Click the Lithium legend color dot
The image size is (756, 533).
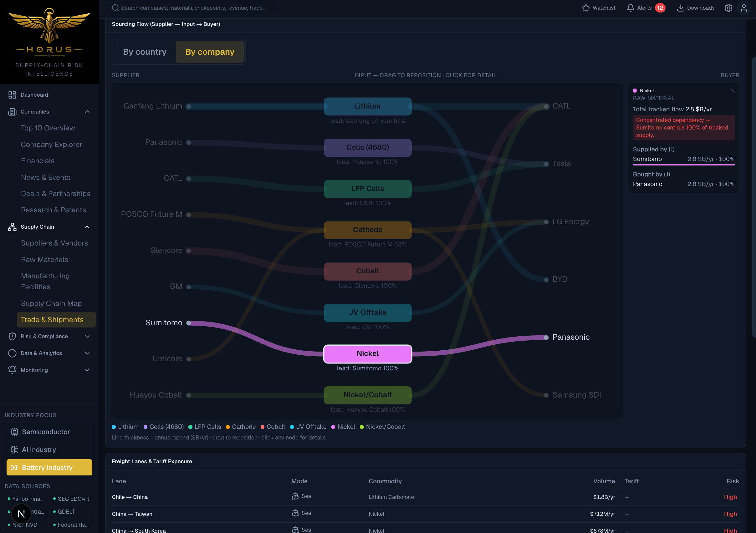[114, 427]
